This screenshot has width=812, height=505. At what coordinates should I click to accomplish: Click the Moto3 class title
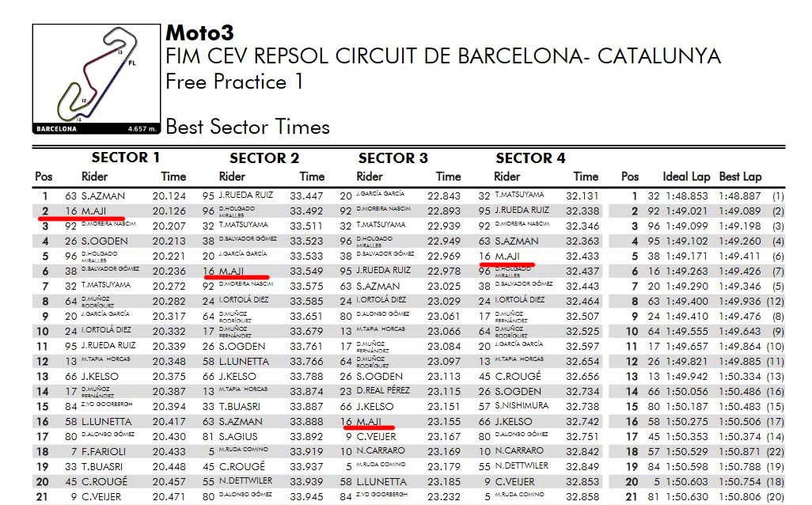click(199, 32)
